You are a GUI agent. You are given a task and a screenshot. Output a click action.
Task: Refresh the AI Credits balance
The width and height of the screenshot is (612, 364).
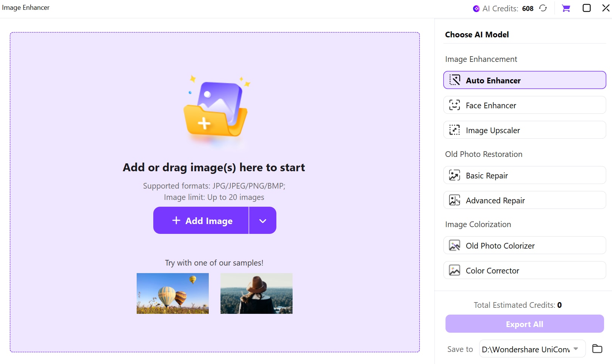pyautogui.click(x=543, y=8)
